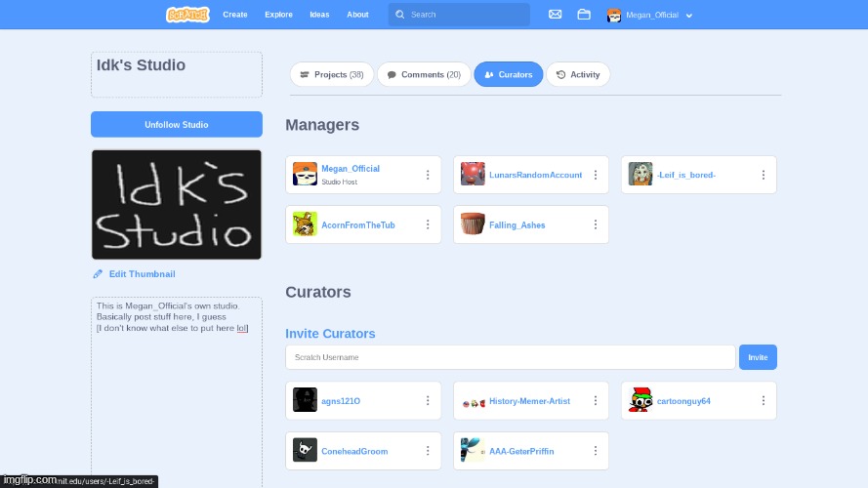The width and height of the screenshot is (868, 488).
Task: Click the Unfollow Studio button
Action: (177, 125)
